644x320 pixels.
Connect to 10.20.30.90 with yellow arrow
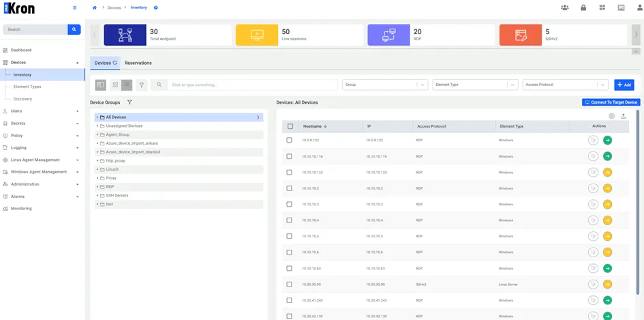click(x=607, y=285)
